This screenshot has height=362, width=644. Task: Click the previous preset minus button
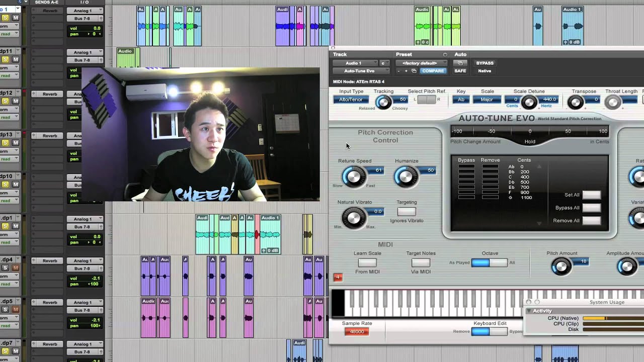point(398,71)
